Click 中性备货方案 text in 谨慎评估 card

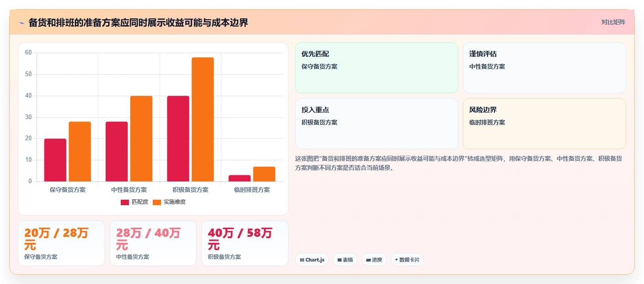[487, 66]
